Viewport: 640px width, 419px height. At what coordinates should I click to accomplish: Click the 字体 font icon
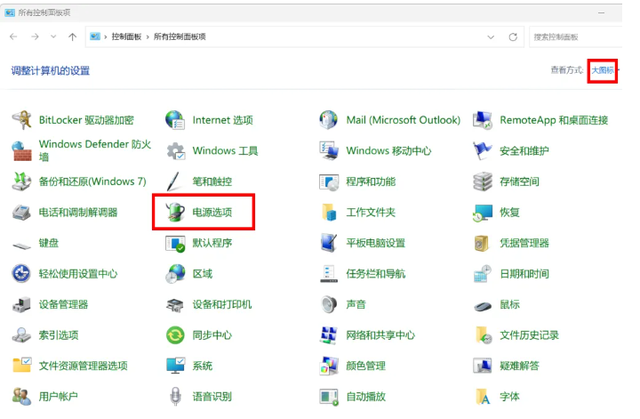coord(482,397)
